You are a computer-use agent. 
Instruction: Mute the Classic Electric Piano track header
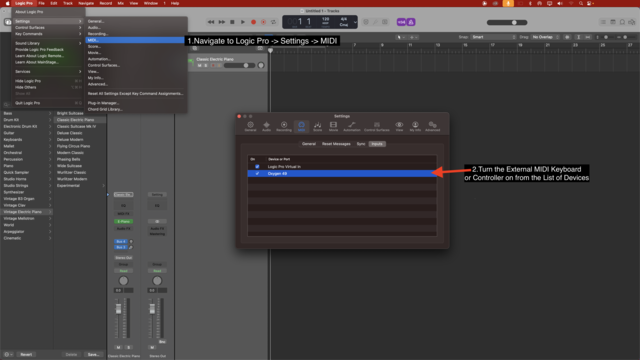point(200,65)
